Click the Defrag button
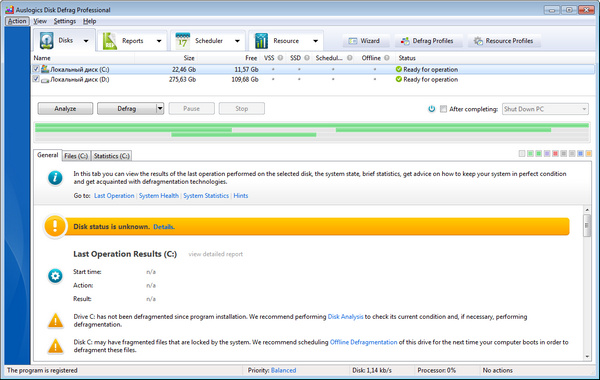Image resolution: width=600 pixels, height=380 pixels. pyautogui.click(x=127, y=109)
